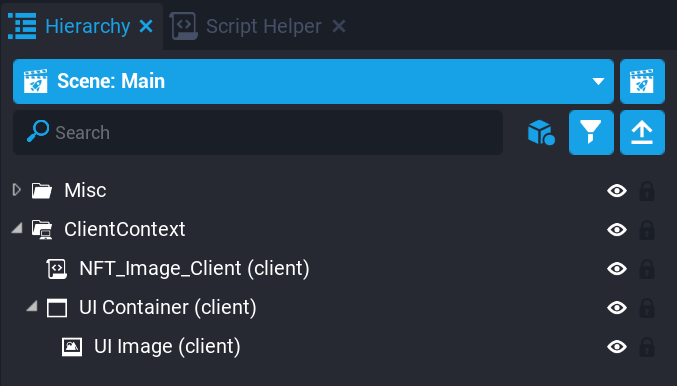Expand the Misc folder arrow
This screenshot has width=677, height=386.
point(17,190)
